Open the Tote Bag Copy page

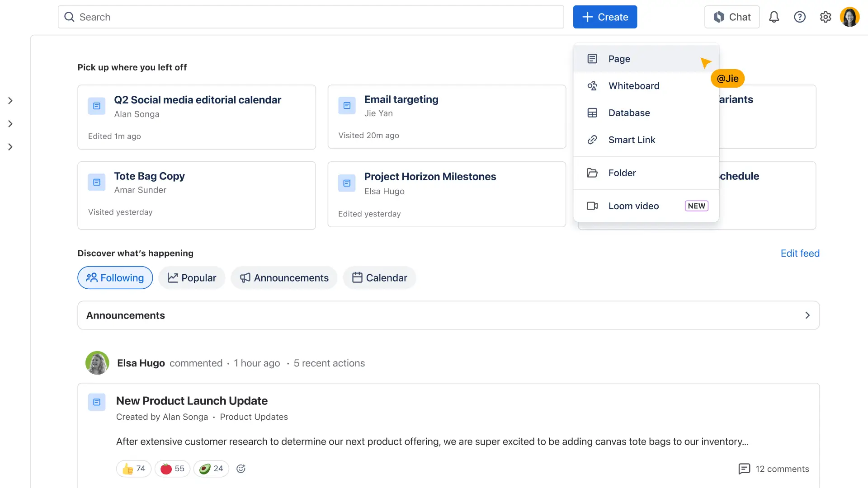coord(149,176)
